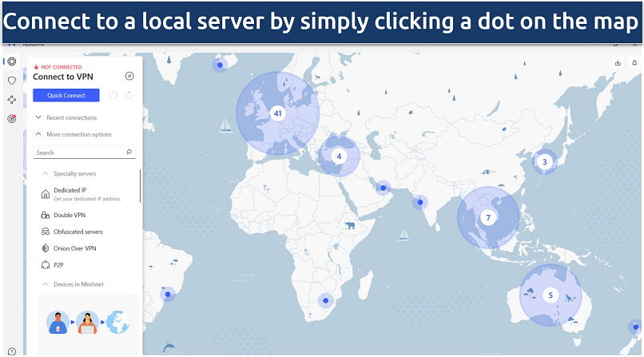
Task: Click the refresh connection icon
Action: click(x=129, y=96)
